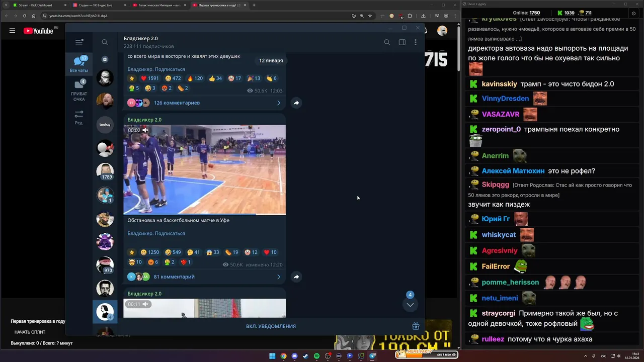
Task: Toggle the laughing reaction showing 472
Action: point(173,78)
